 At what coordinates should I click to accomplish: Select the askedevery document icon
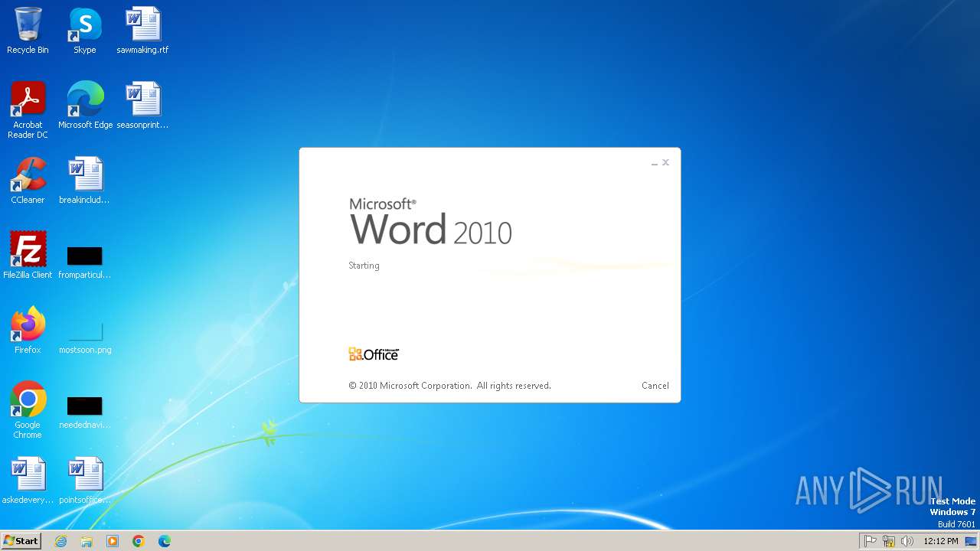tap(28, 481)
